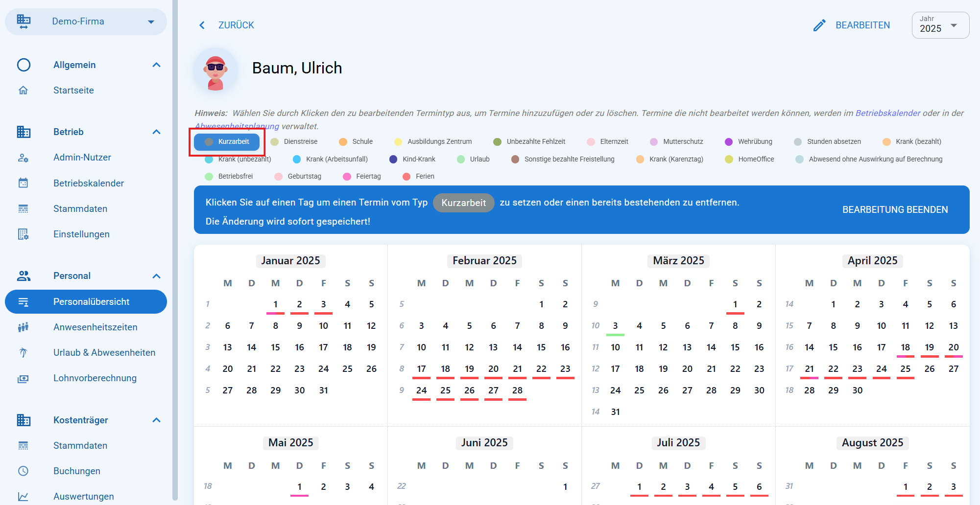This screenshot has width=980, height=505.
Task: Click January 15 in the calendar
Action: pyautogui.click(x=276, y=347)
